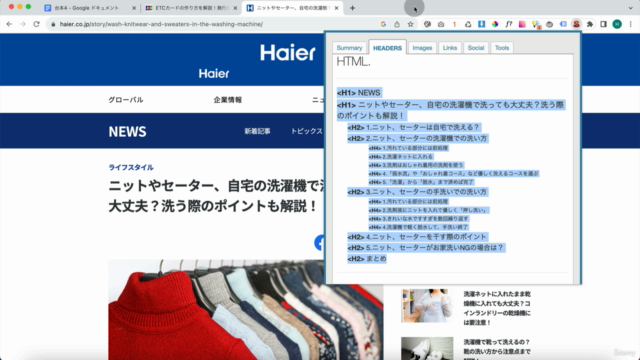Click the large Haier logo
The width and height of the screenshot is (640, 360).
point(288,53)
